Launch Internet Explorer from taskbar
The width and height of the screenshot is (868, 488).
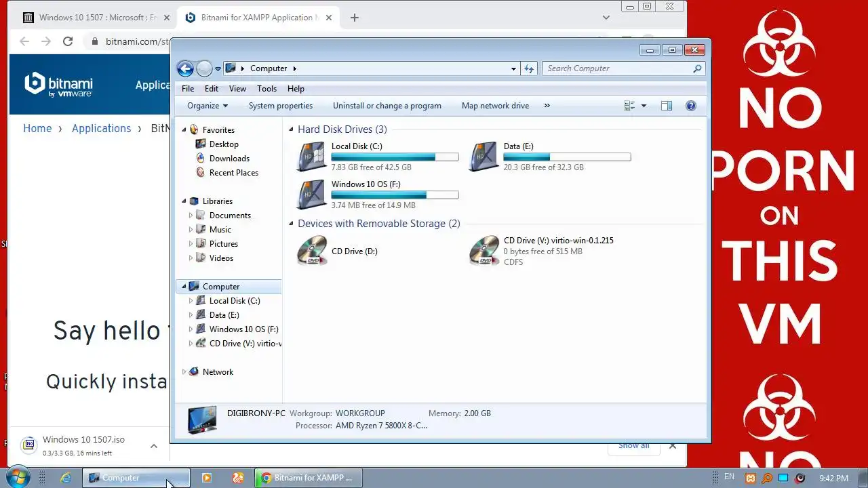click(66, 478)
